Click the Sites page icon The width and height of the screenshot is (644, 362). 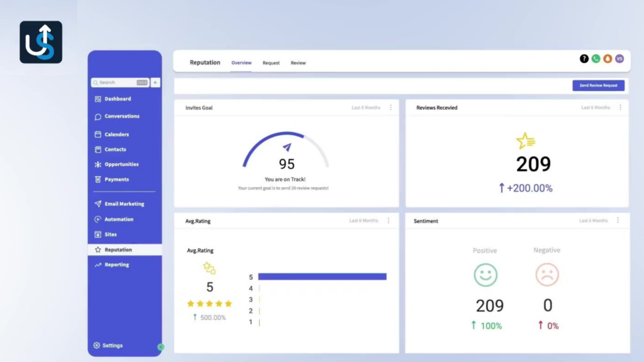point(97,234)
